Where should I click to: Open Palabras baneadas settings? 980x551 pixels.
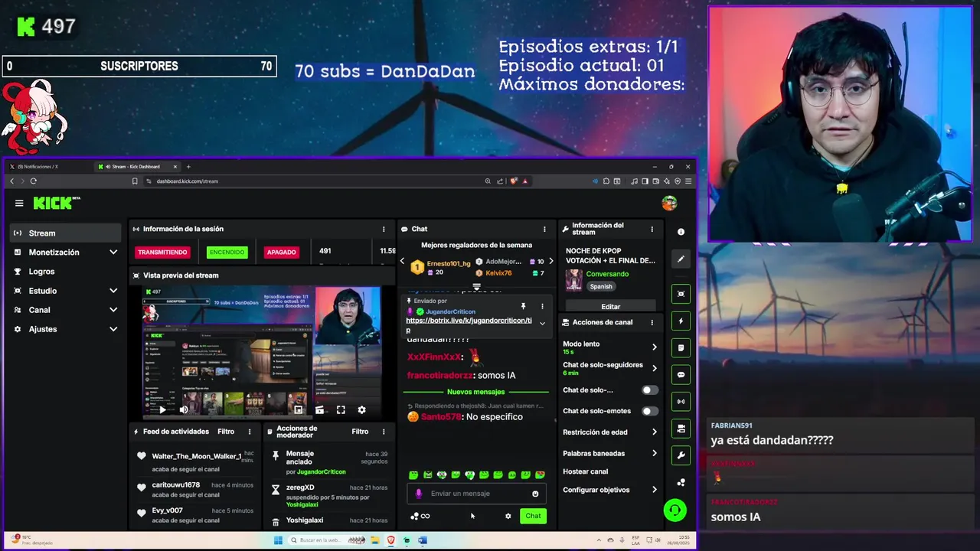tap(610, 453)
